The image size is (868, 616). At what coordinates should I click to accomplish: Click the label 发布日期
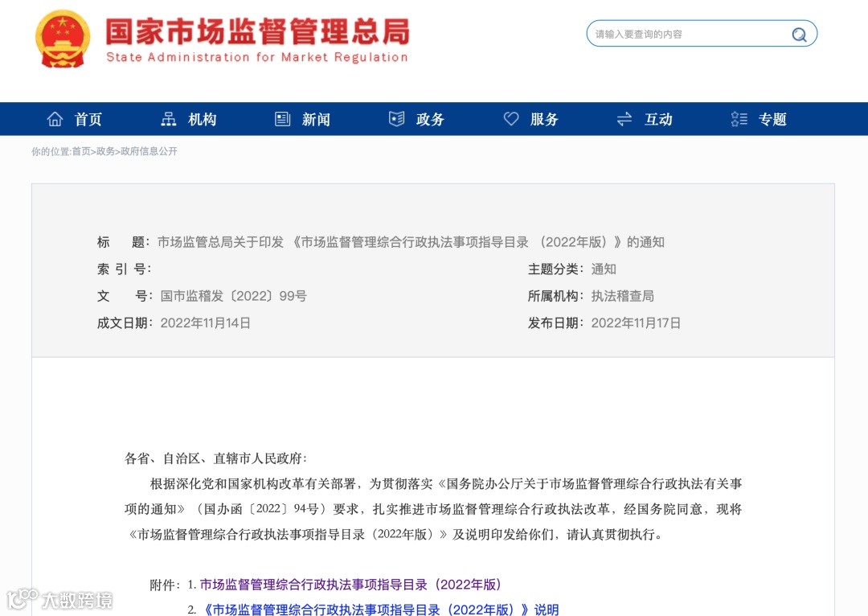(x=555, y=323)
